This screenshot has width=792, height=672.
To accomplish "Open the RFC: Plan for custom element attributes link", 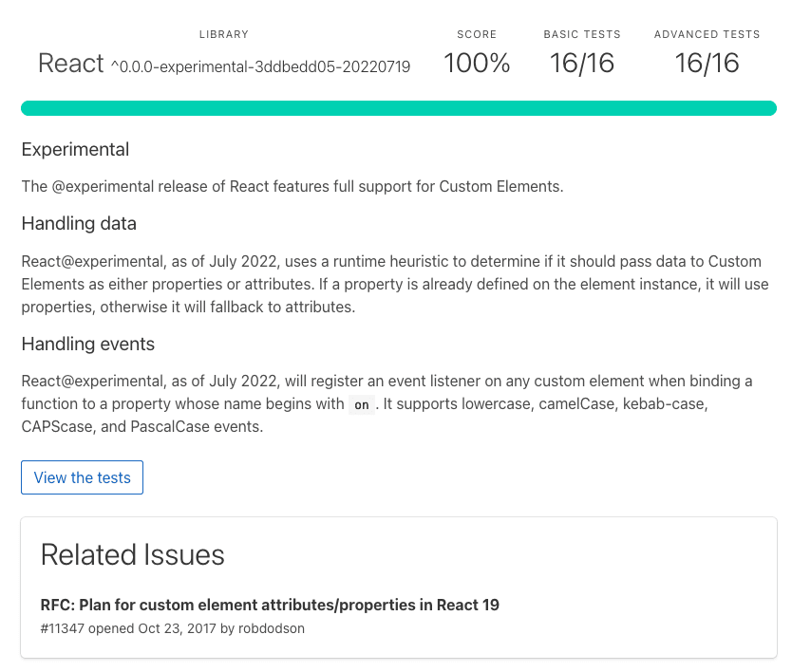I will [270, 605].
